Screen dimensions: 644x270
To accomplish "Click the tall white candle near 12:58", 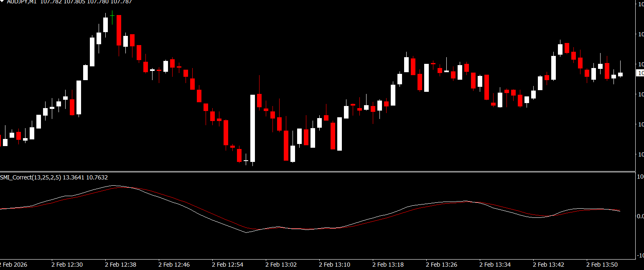I will coord(252,128).
